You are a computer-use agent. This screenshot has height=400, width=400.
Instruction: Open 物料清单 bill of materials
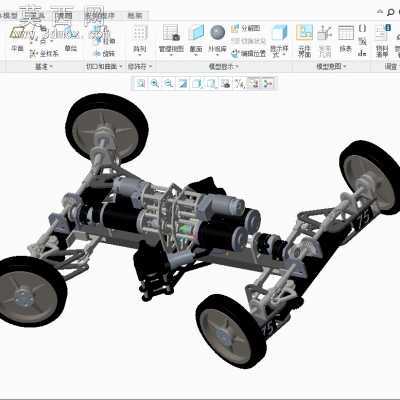(382, 40)
